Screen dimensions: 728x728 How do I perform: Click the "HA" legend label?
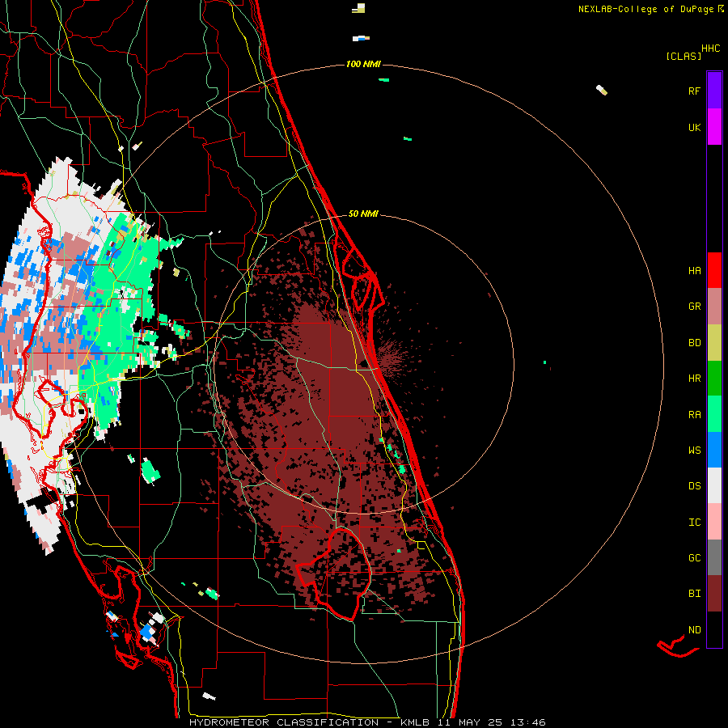click(x=694, y=271)
